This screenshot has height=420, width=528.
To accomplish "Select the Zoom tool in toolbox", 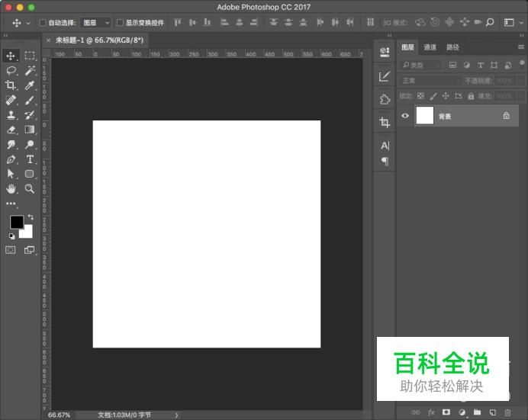I will coord(30,188).
